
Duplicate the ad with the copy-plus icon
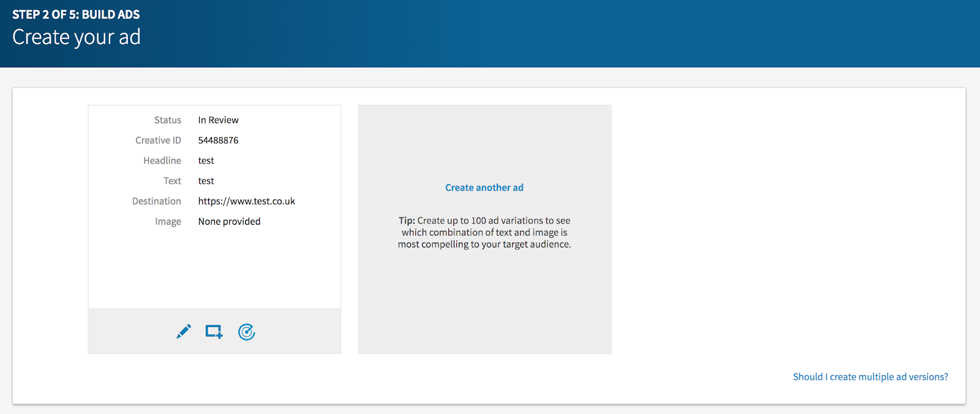[x=214, y=331]
